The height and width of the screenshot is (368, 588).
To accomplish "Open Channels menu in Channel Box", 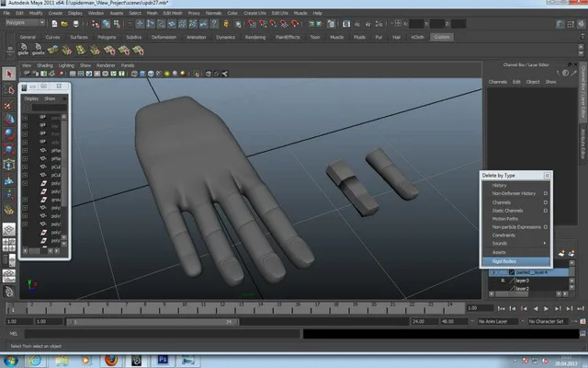I will pos(498,82).
